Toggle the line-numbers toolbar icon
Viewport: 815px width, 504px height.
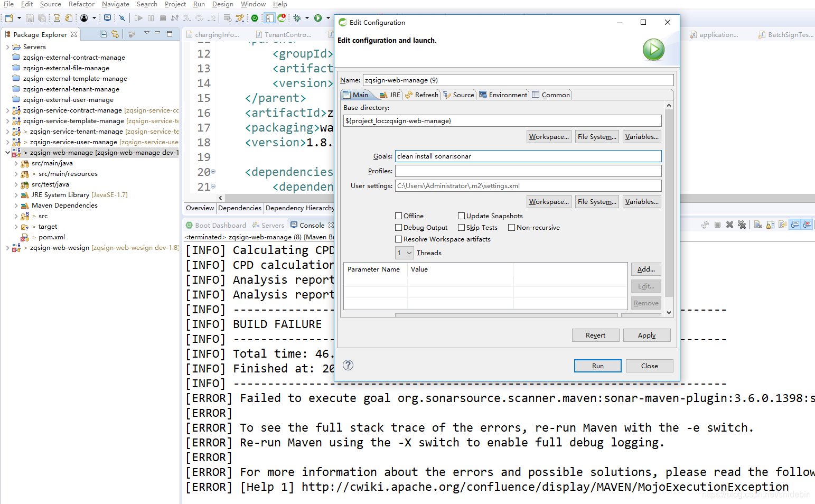coord(269,18)
